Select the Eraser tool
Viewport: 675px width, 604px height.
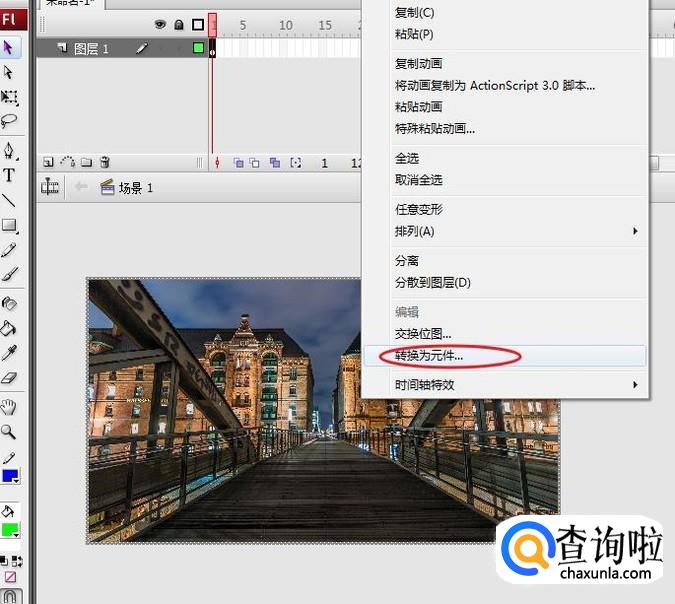pyautogui.click(x=9, y=378)
